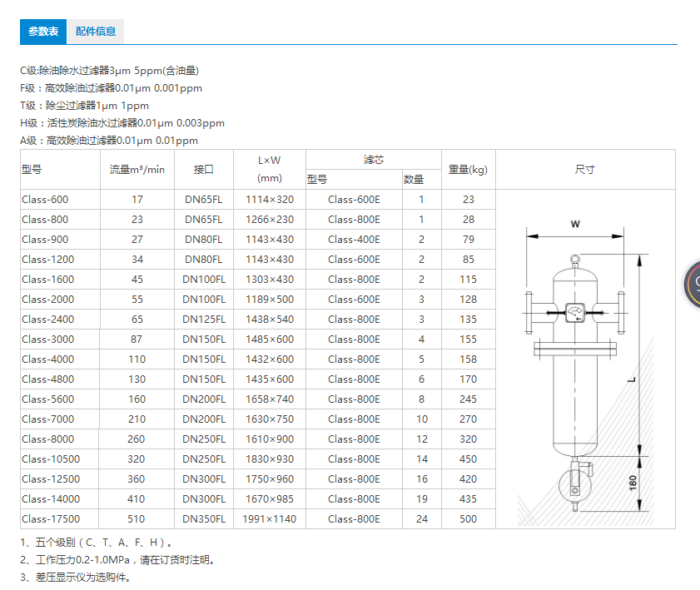
Task: Select the Class-800 model cell
Action: (x=60, y=220)
